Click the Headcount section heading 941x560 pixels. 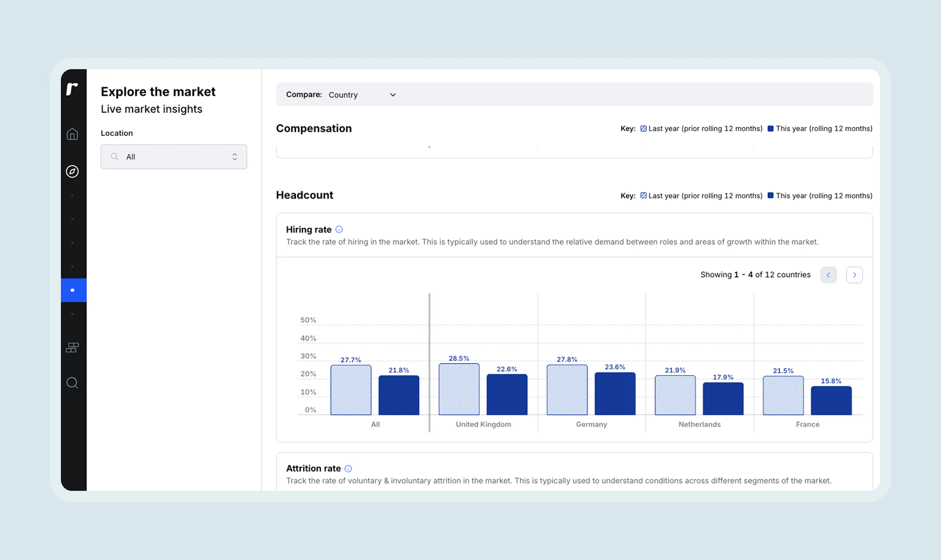pos(304,195)
